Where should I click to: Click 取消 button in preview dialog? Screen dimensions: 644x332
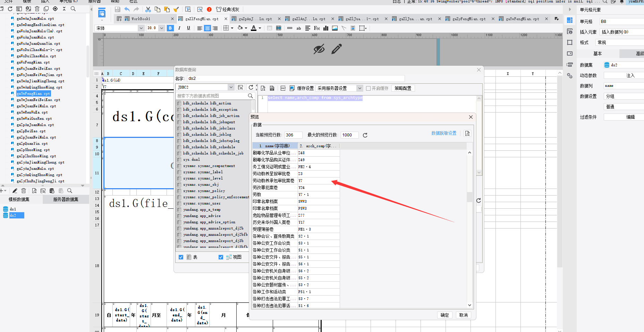click(463, 315)
